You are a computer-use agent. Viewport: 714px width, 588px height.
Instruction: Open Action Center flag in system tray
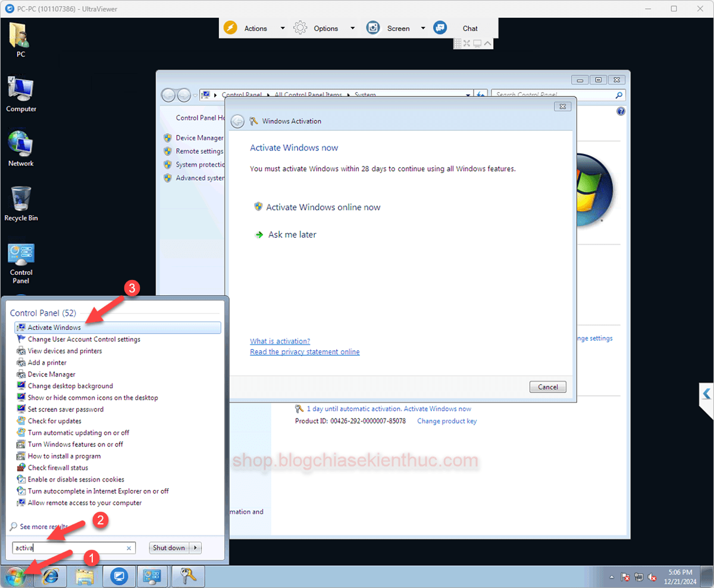point(625,577)
